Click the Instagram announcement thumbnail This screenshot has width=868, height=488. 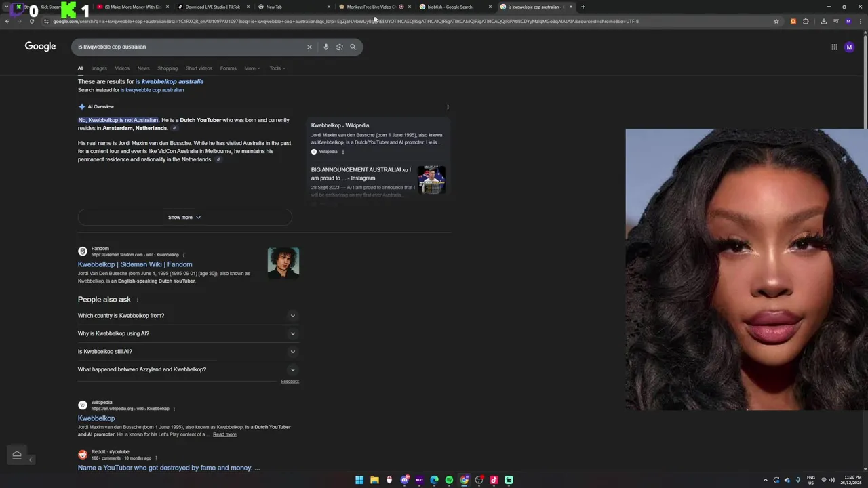[x=431, y=180]
